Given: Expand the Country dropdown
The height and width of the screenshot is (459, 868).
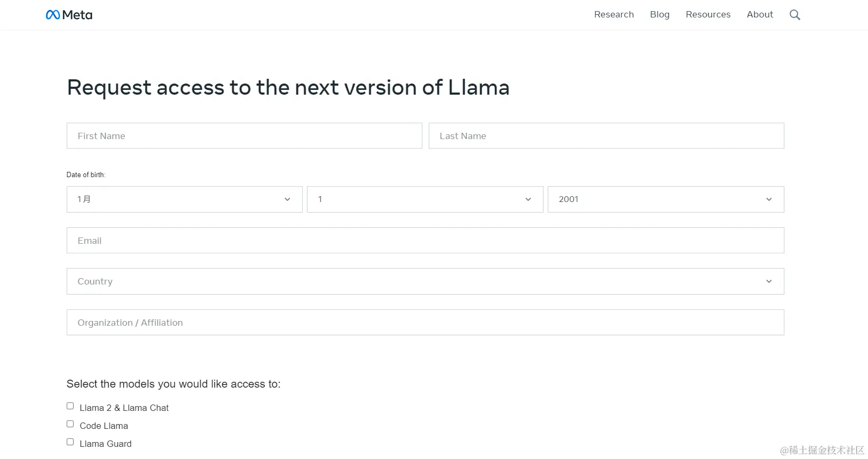Looking at the screenshot, I should point(425,281).
